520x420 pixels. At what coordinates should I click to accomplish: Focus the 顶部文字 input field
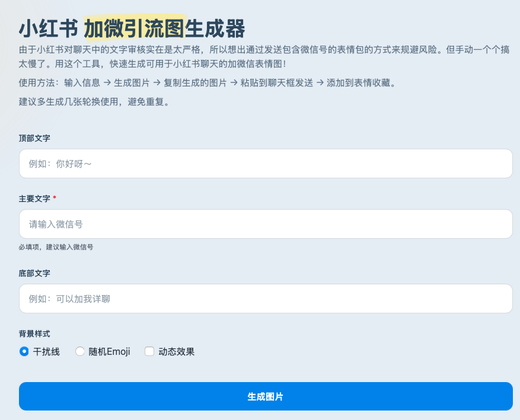[x=266, y=163]
